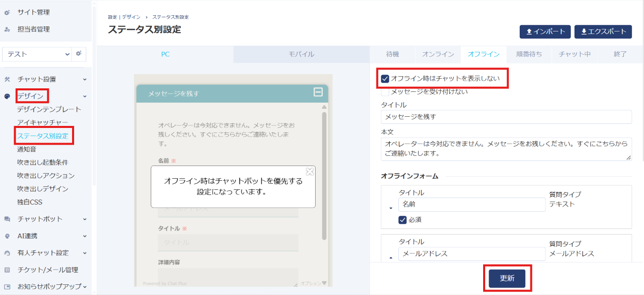Toggle 必須 checkbox for 名前
644x295 pixels.
tap(402, 220)
